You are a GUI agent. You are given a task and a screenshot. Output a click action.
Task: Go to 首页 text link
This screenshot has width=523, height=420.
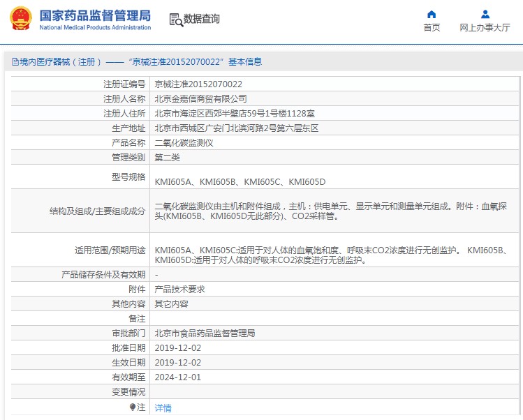[432, 28]
